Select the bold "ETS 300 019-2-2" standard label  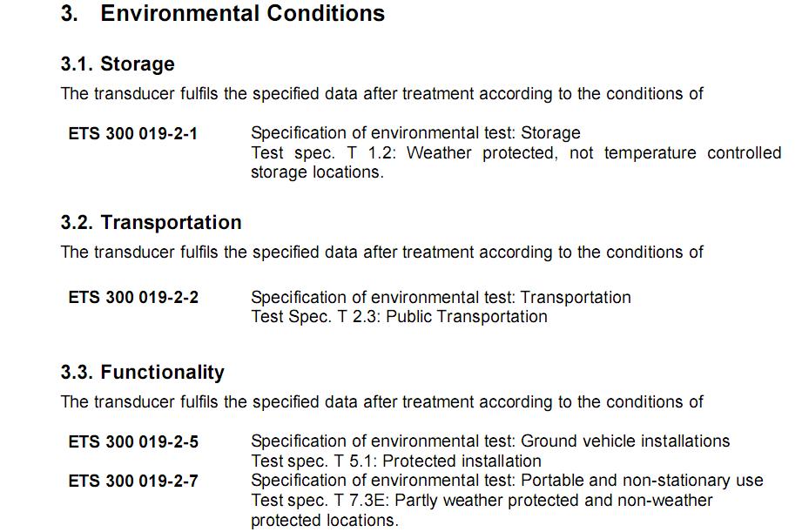[x=133, y=298]
